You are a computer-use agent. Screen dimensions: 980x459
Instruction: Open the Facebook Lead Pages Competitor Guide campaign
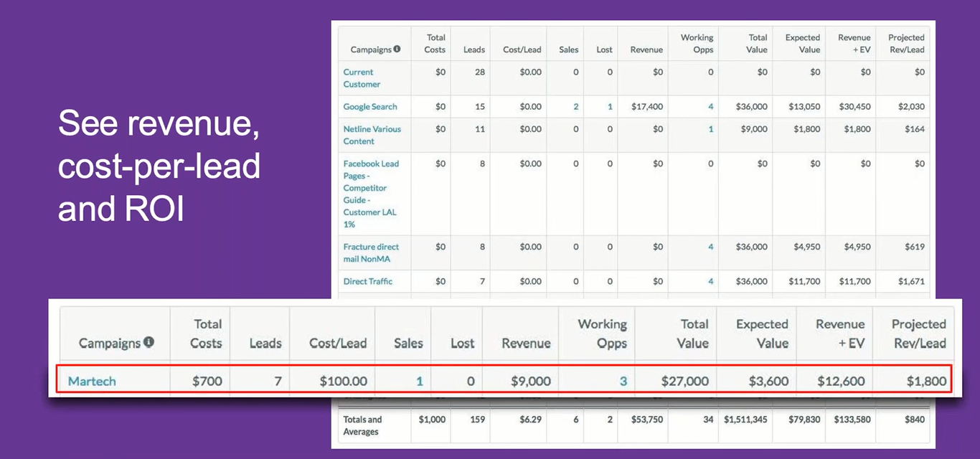(370, 194)
